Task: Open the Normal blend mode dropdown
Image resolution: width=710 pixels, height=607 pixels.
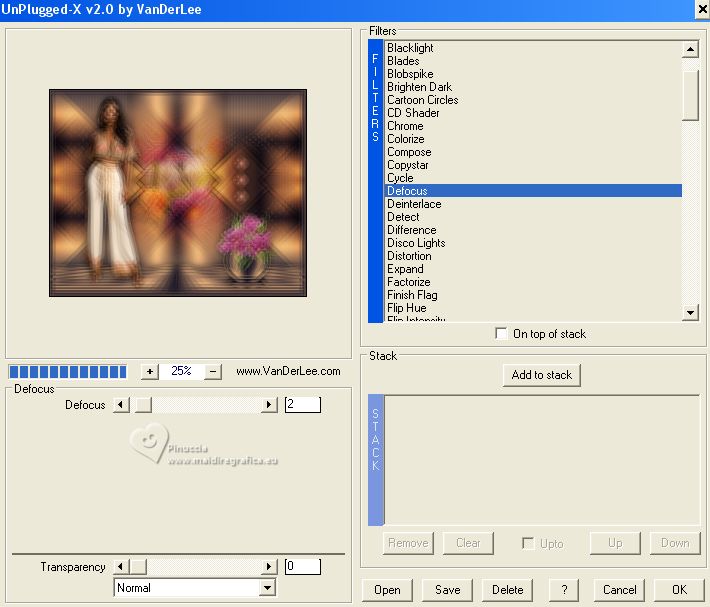Action: (268, 588)
